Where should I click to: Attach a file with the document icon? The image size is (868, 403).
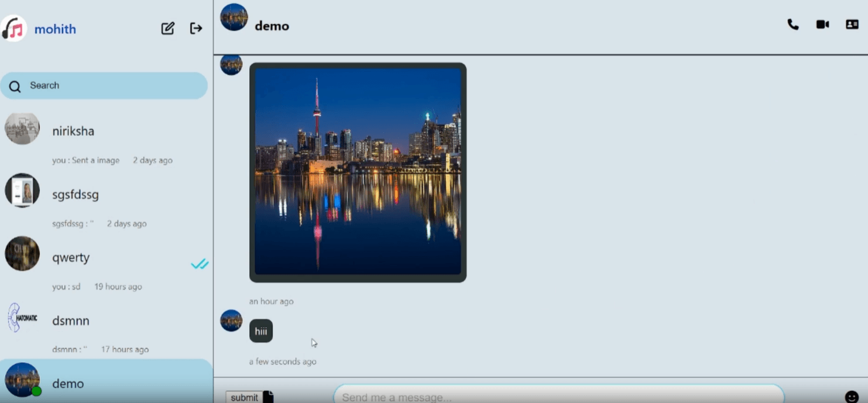click(268, 397)
